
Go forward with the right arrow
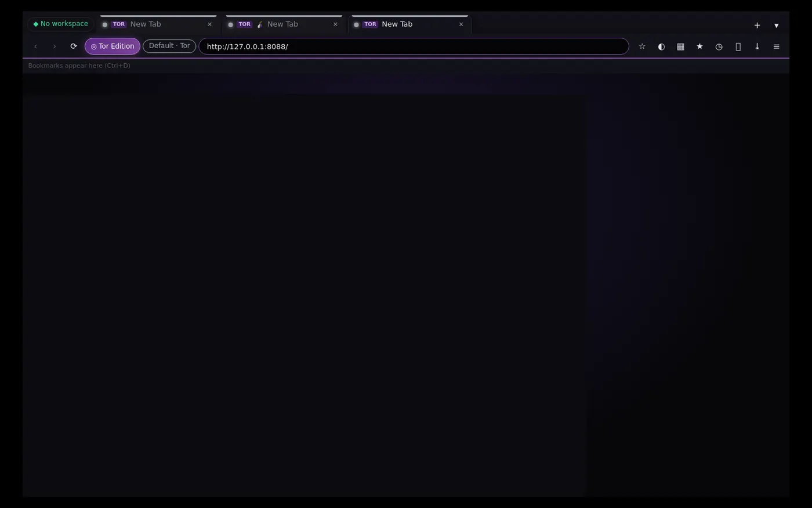pyautogui.click(x=55, y=46)
